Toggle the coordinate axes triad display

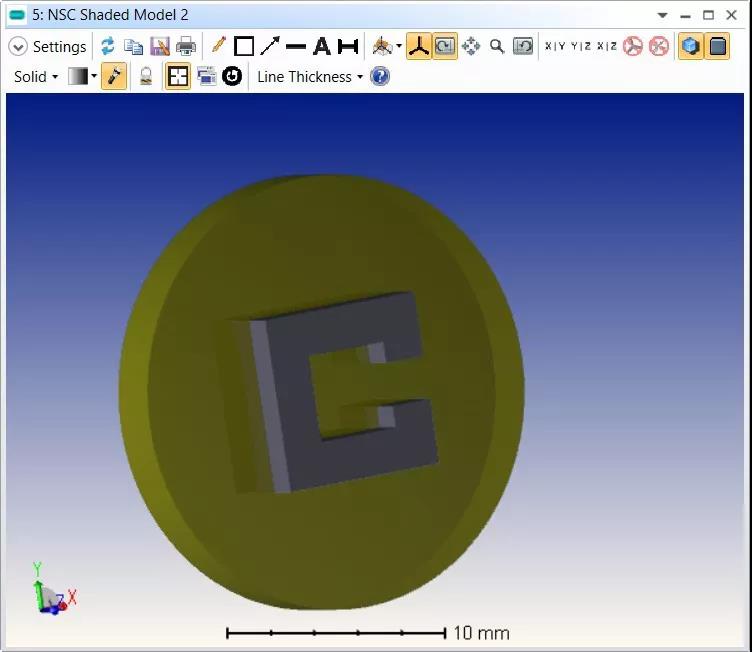click(418, 46)
